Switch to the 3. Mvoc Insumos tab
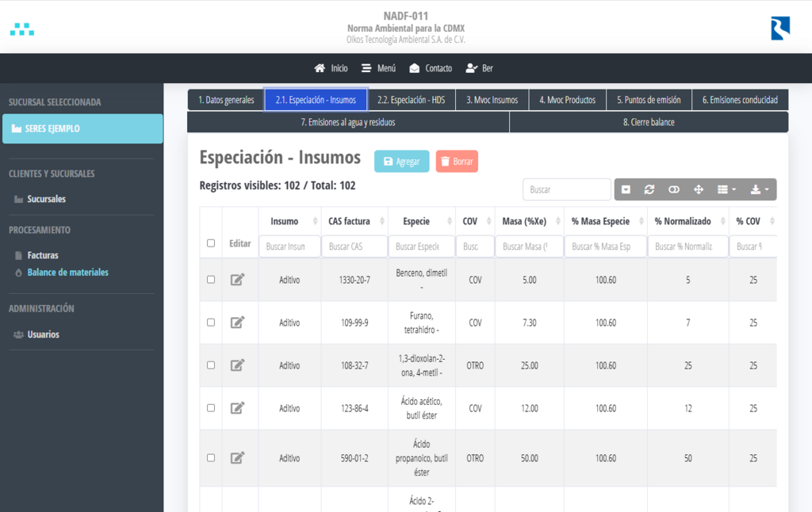Viewport: 812px width, 512px height. click(492, 100)
